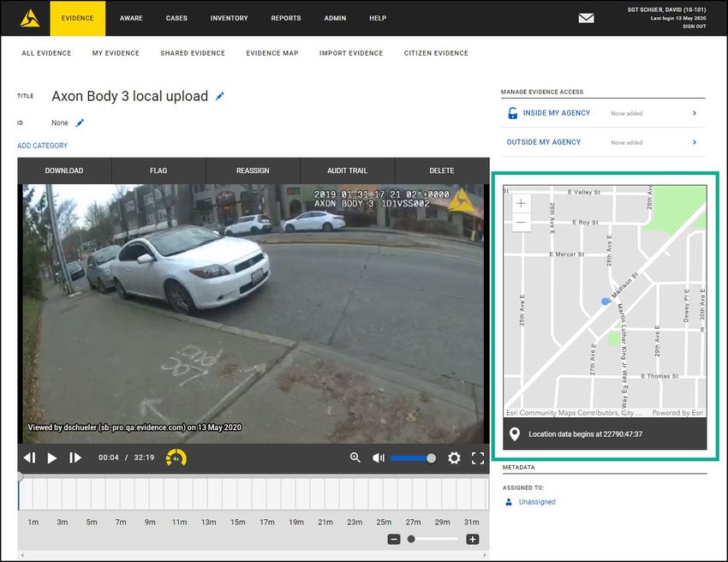This screenshot has height=562, width=728.
Task: Zoom out the timeline with minus button
Action: tap(394, 539)
